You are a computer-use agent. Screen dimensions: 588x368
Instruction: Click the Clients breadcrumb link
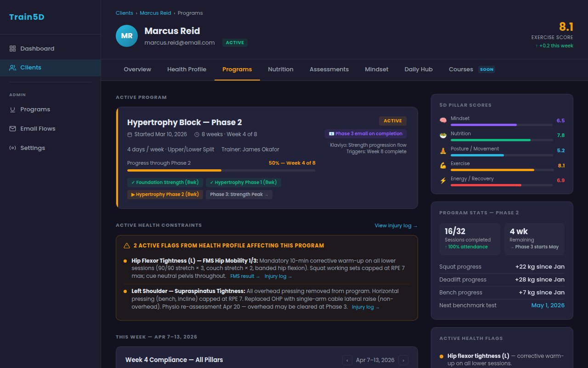click(x=124, y=13)
